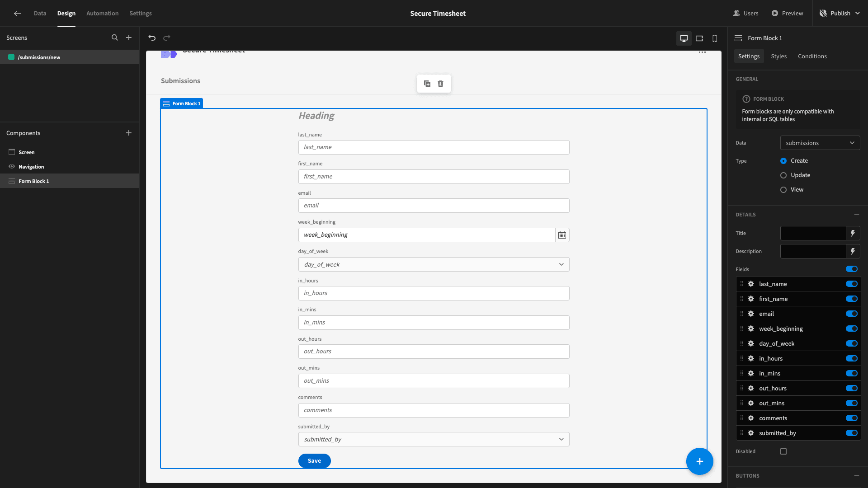Open the submissions Data dropdown
The height and width of the screenshot is (488, 868).
tap(820, 143)
